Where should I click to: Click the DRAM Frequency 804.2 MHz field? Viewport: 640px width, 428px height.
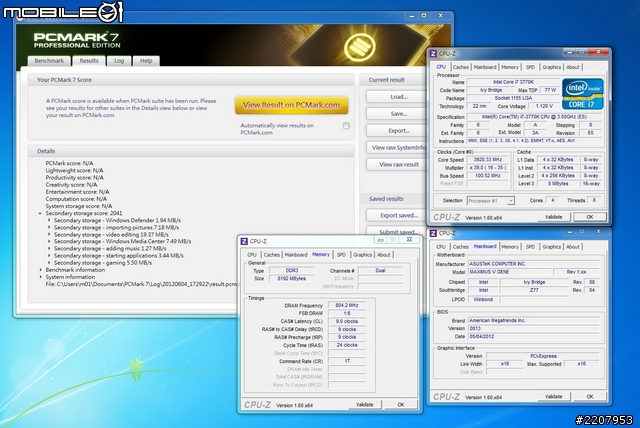pos(347,305)
